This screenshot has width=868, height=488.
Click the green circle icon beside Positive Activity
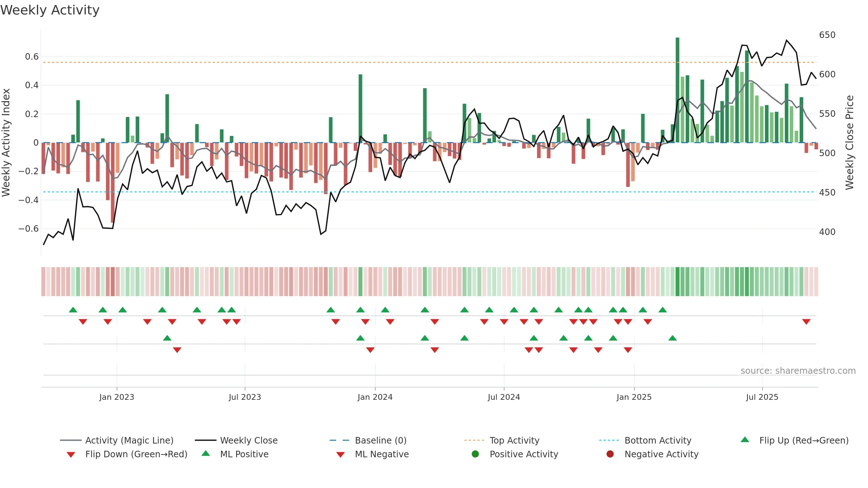click(x=475, y=454)
